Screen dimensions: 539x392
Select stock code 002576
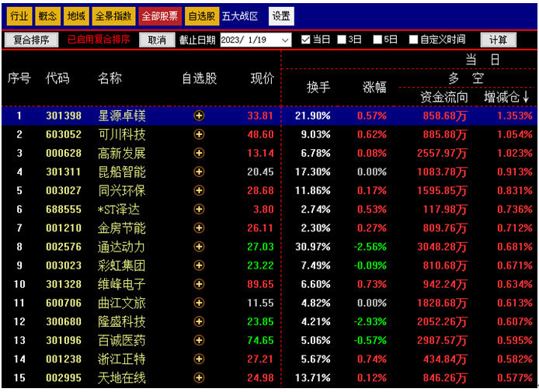[x=64, y=247]
